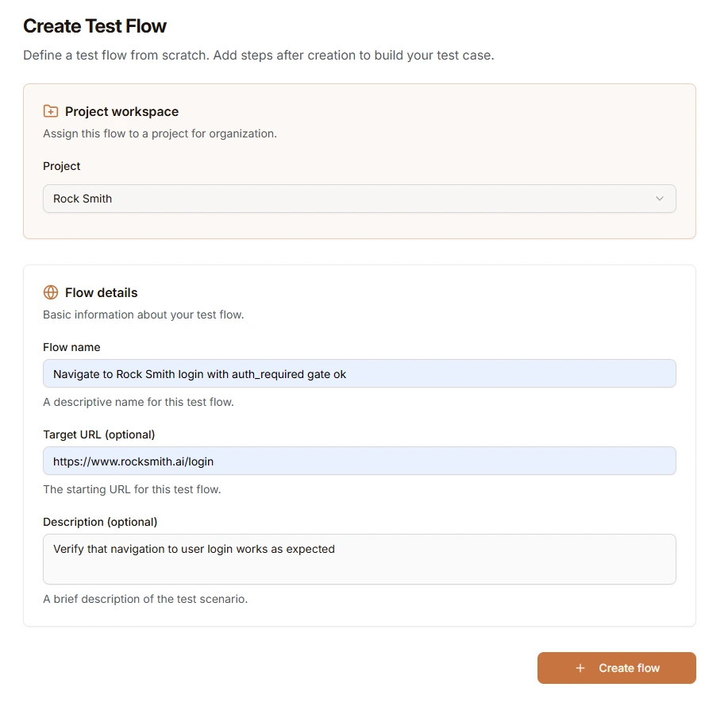The height and width of the screenshot is (722, 728).
Task: Click the flow name filled with auth_required text
Action: click(200, 373)
